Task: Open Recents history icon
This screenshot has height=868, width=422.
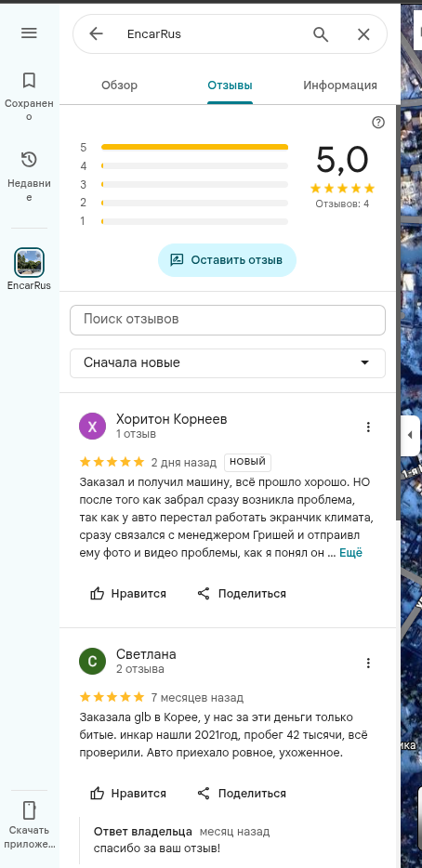Action: pos(29,160)
